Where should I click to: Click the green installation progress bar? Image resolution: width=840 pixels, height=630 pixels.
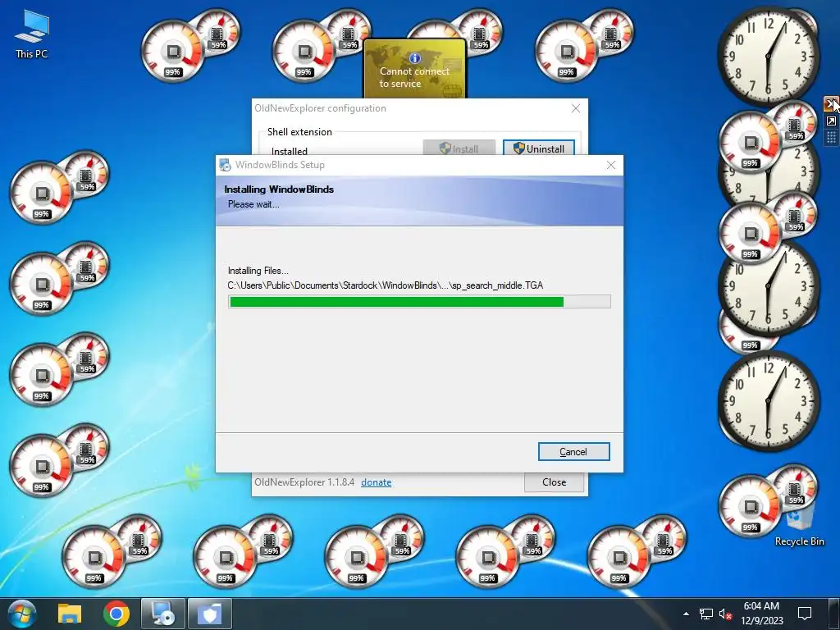pyautogui.click(x=419, y=302)
